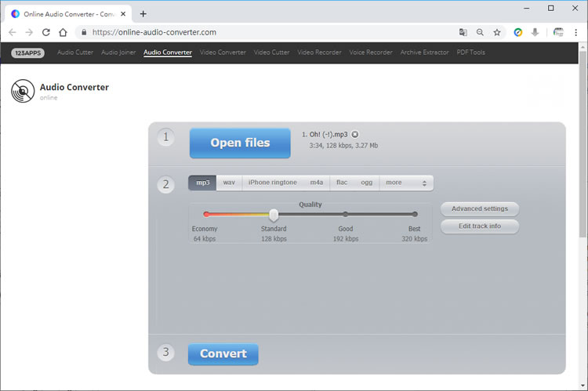Close the Online Audio Converter tab
This screenshot has height=391, width=588.
(123, 14)
